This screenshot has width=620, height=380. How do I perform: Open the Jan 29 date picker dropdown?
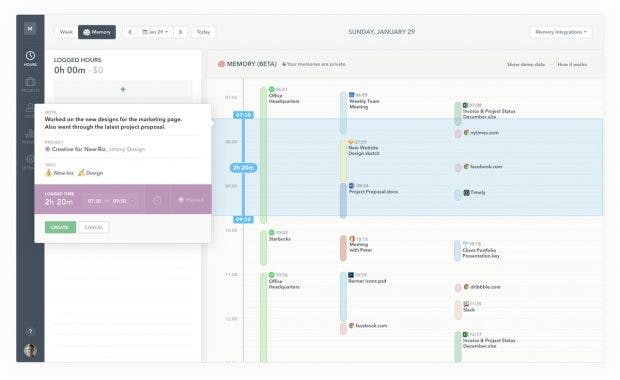(155, 32)
